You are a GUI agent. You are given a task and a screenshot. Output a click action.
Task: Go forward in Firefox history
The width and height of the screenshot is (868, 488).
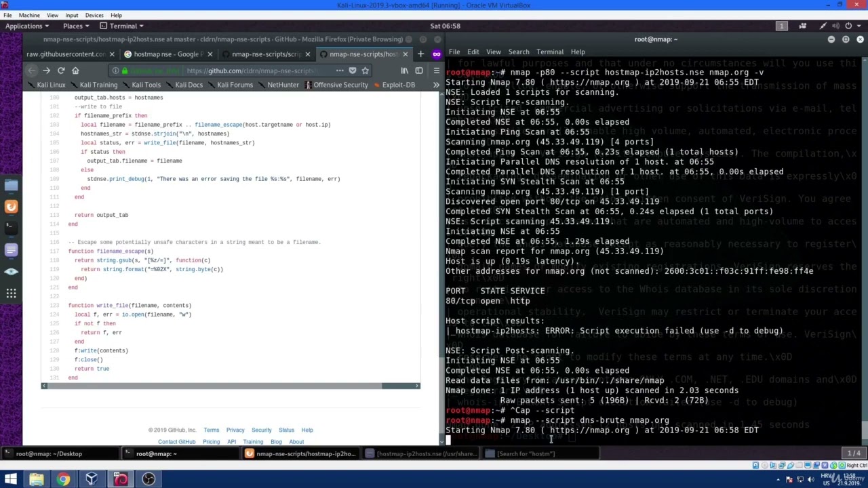(46, 70)
